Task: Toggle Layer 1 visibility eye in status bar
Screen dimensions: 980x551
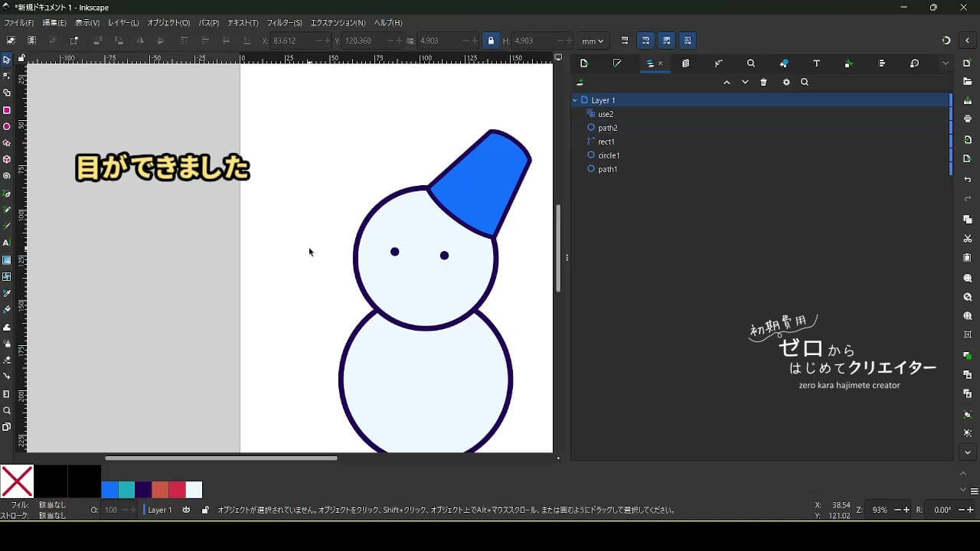Action: coord(186,510)
